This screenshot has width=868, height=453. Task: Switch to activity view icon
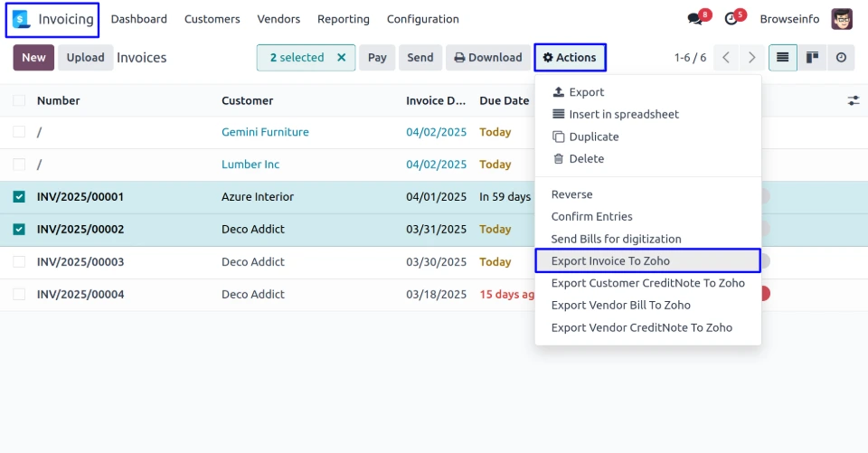tap(841, 58)
